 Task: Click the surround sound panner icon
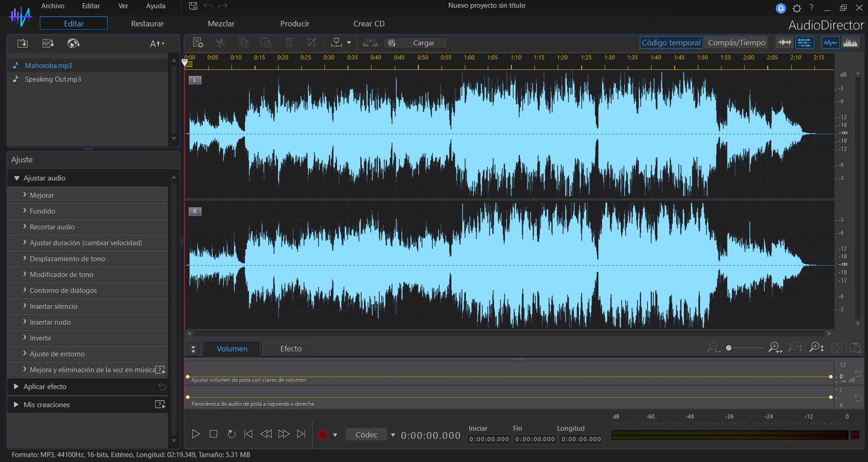370,43
